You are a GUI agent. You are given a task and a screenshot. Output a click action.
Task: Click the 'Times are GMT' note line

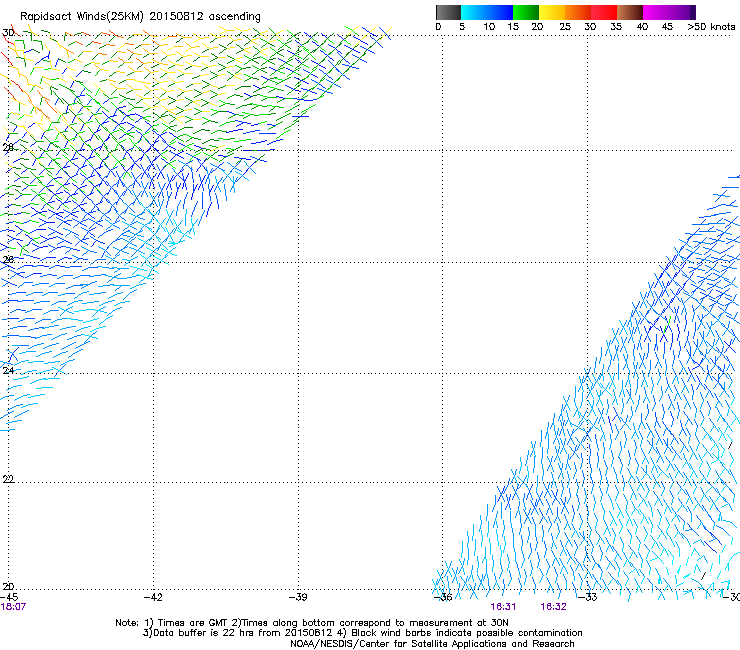(x=312, y=623)
